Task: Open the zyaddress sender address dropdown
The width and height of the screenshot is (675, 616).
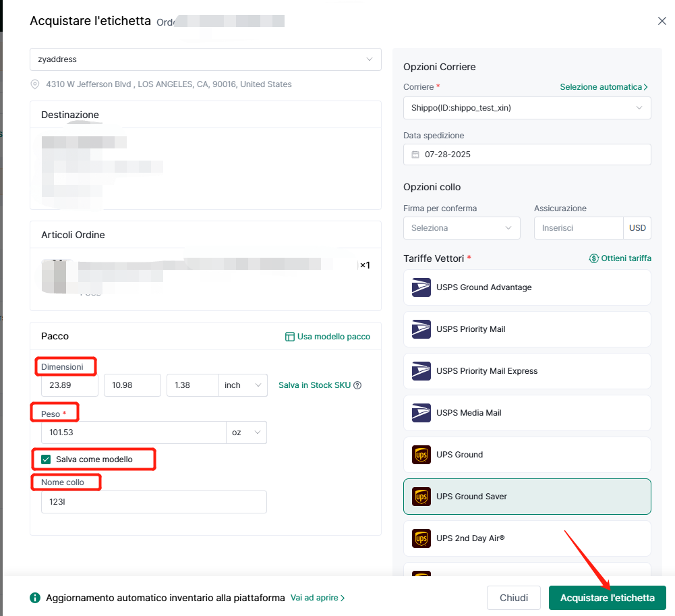Action: [x=206, y=59]
